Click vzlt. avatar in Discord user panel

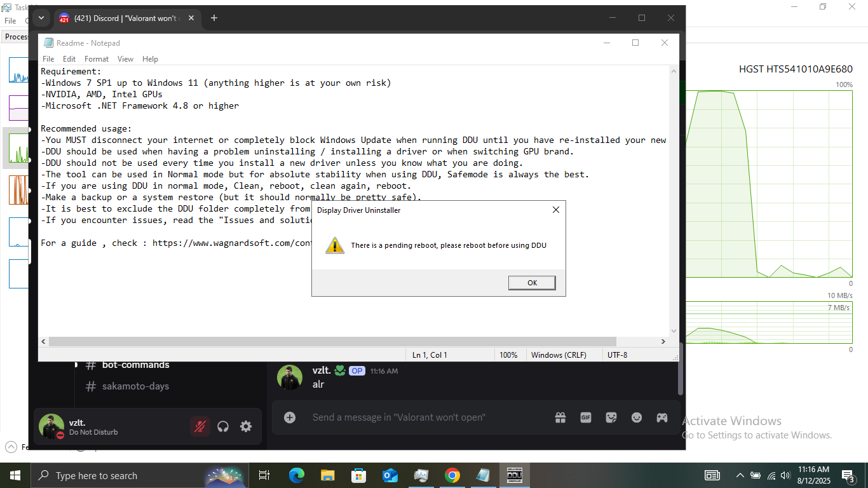51,426
